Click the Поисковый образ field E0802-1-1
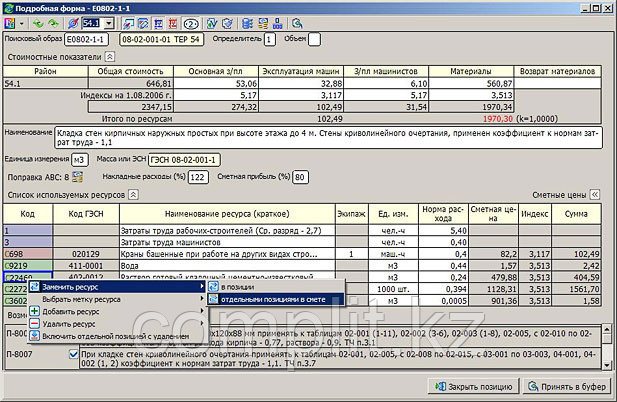Image resolution: width=617 pixels, height=402 pixels. tap(87, 39)
